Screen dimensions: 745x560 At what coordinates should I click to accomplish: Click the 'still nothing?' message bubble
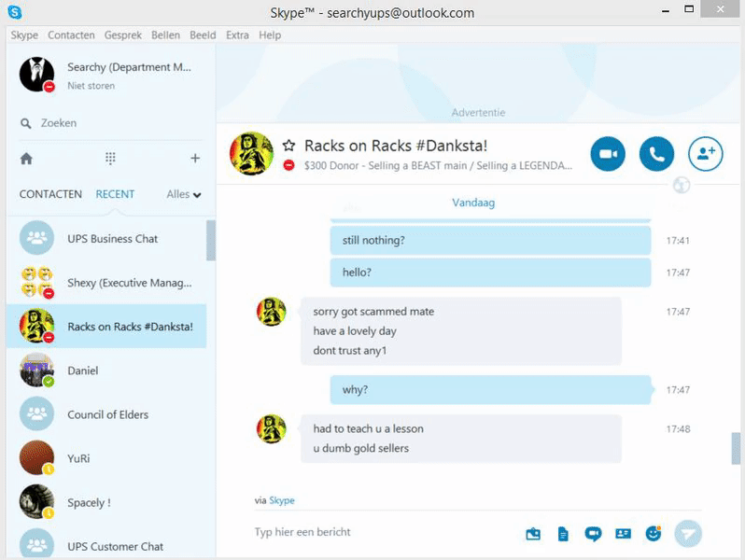tap(490, 241)
